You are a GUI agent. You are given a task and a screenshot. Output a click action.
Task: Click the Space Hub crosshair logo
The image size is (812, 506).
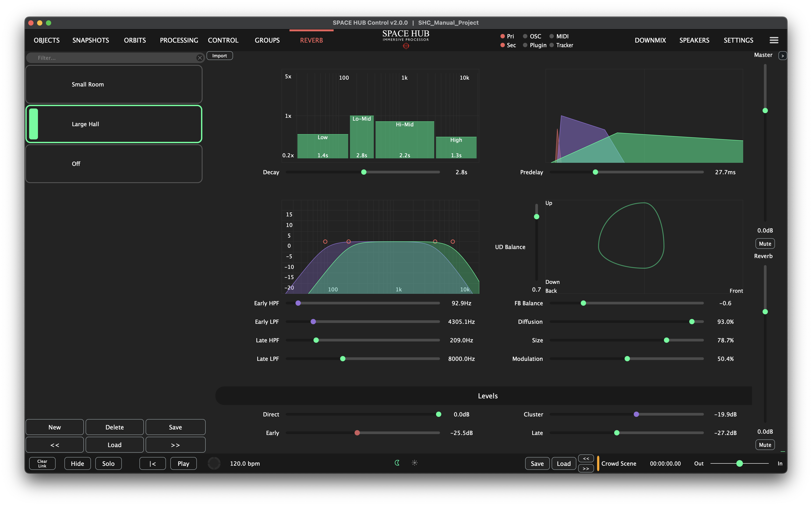click(406, 46)
